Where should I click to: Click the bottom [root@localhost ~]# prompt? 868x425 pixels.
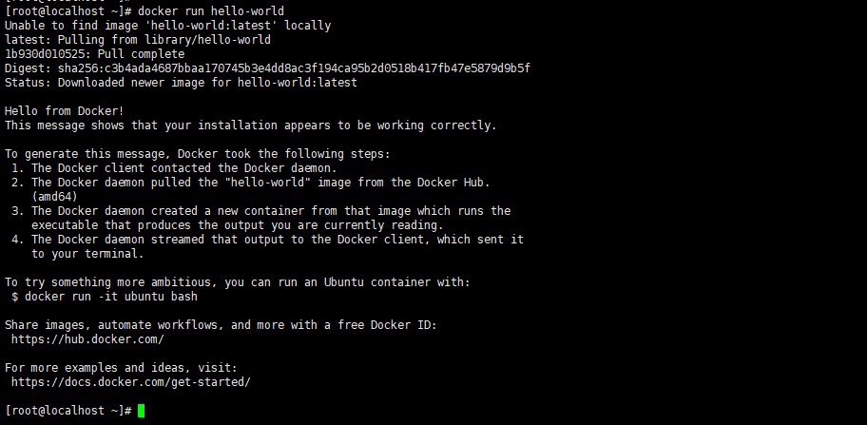(68, 411)
